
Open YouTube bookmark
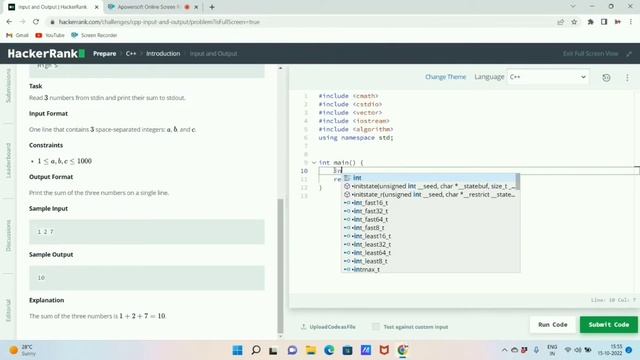(50, 35)
